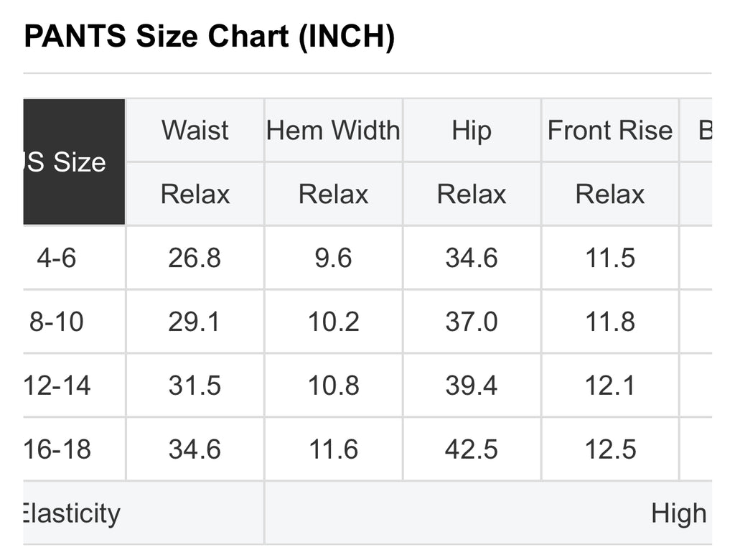This screenshot has height=560, width=735.
Task: Select hip value 42.5
Action: point(471,449)
